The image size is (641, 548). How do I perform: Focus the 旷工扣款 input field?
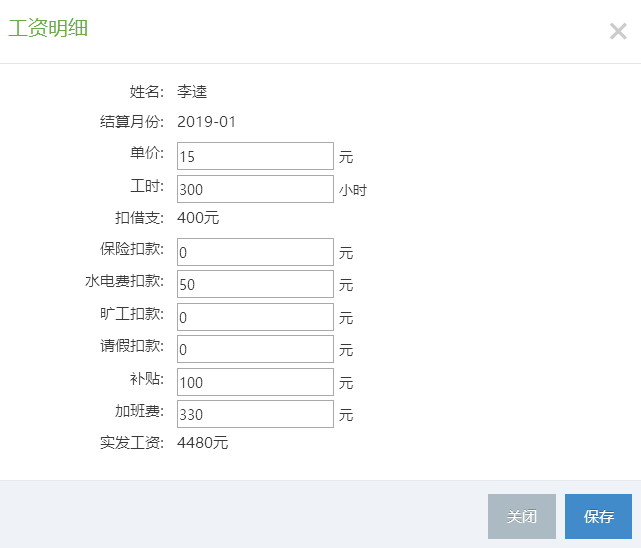pos(255,317)
